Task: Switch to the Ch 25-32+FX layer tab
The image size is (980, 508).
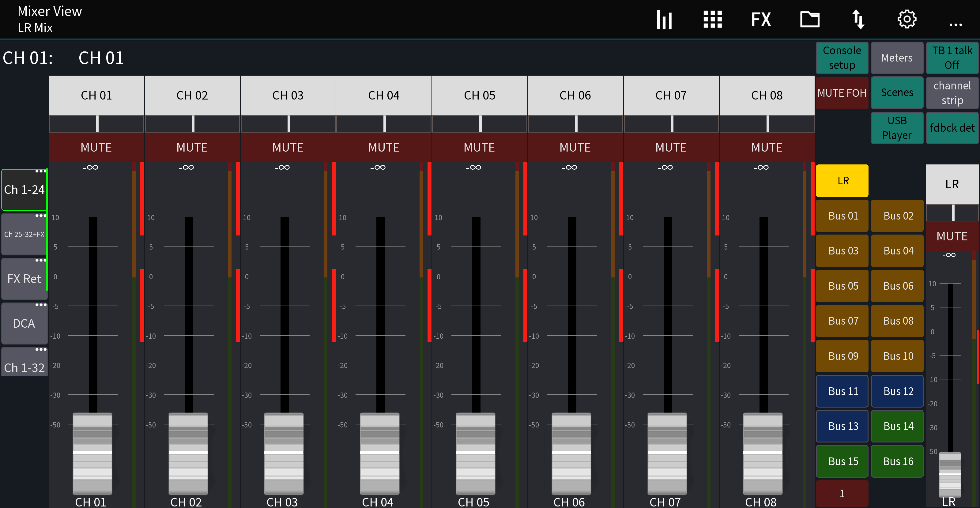Action: point(24,235)
